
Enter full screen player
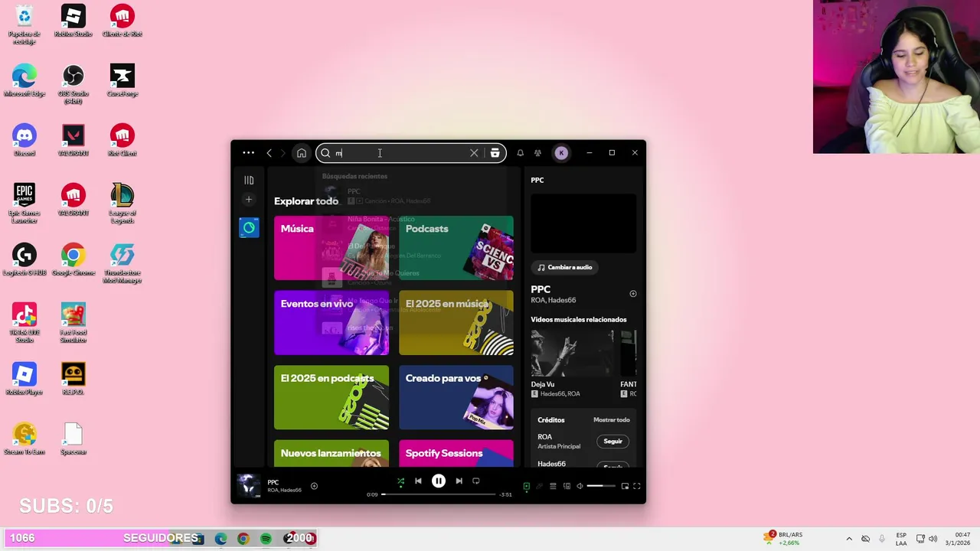pos(636,486)
